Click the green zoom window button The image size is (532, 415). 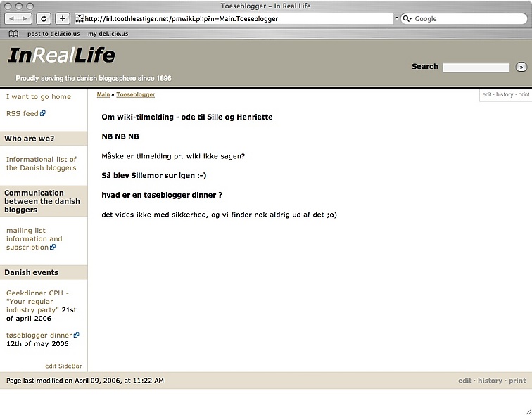pos(30,6)
